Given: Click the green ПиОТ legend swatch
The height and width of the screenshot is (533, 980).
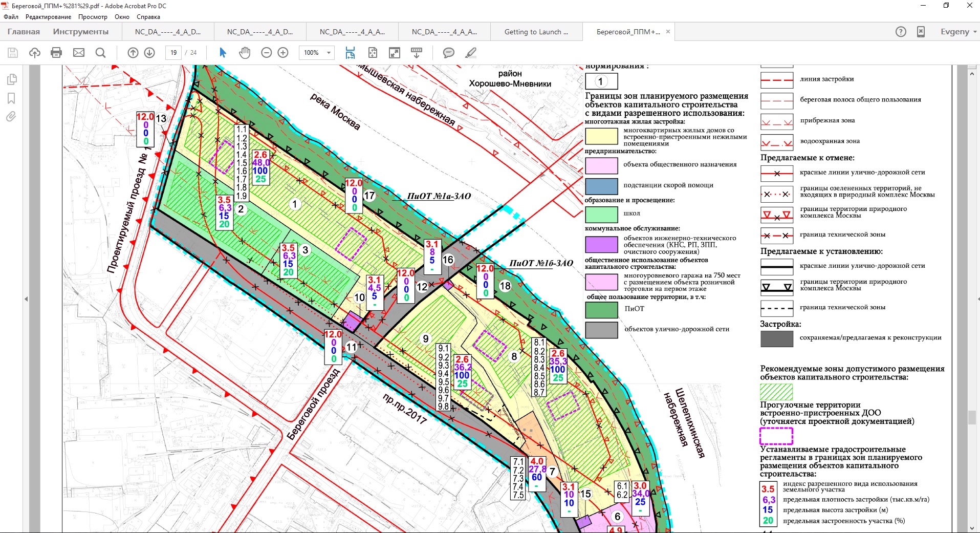Looking at the screenshot, I should 601,310.
